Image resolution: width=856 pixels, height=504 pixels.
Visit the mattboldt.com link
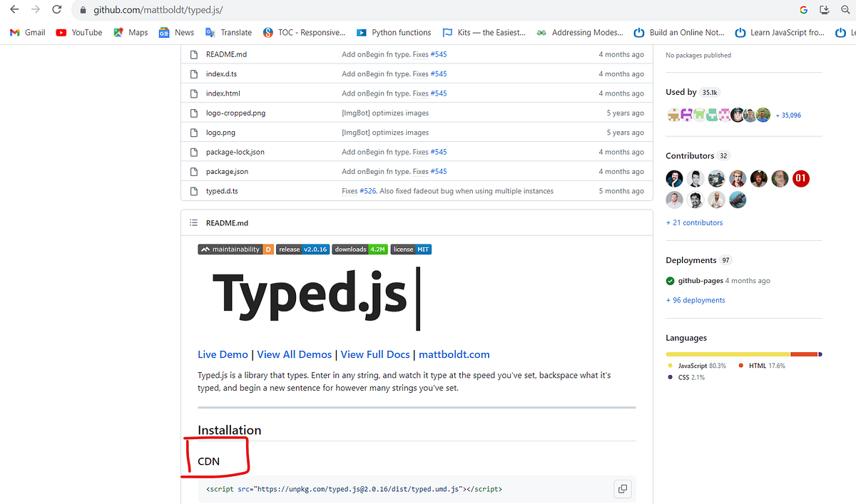point(454,354)
